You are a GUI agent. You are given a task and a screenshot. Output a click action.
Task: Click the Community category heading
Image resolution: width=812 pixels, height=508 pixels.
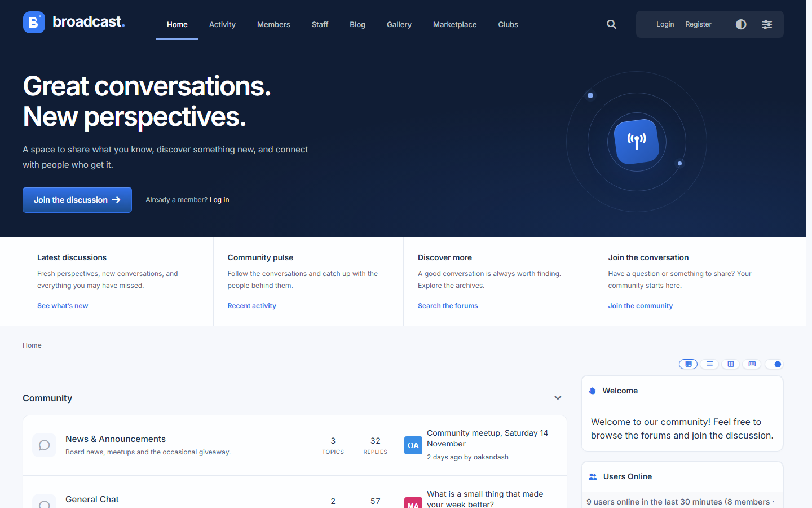pyautogui.click(x=47, y=398)
